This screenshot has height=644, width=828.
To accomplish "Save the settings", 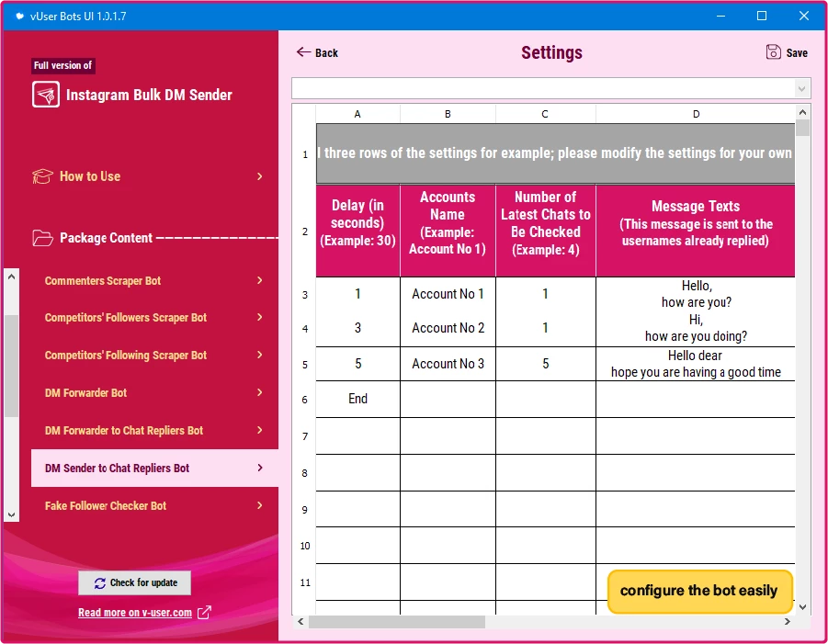I will pyautogui.click(x=787, y=52).
